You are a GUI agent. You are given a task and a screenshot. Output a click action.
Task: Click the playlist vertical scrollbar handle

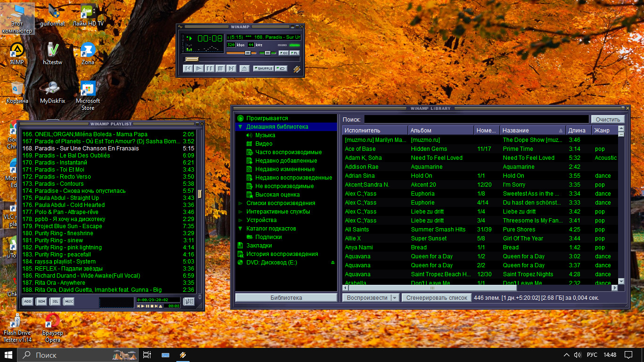click(x=200, y=194)
